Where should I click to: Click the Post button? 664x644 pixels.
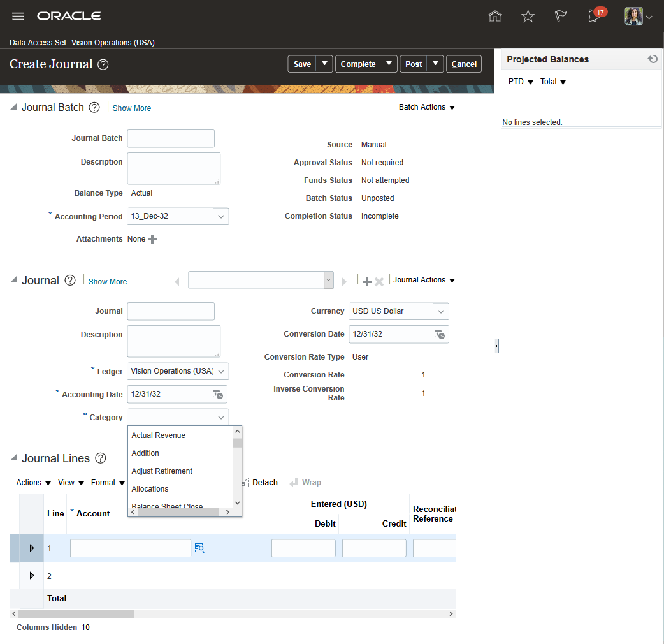point(414,64)
